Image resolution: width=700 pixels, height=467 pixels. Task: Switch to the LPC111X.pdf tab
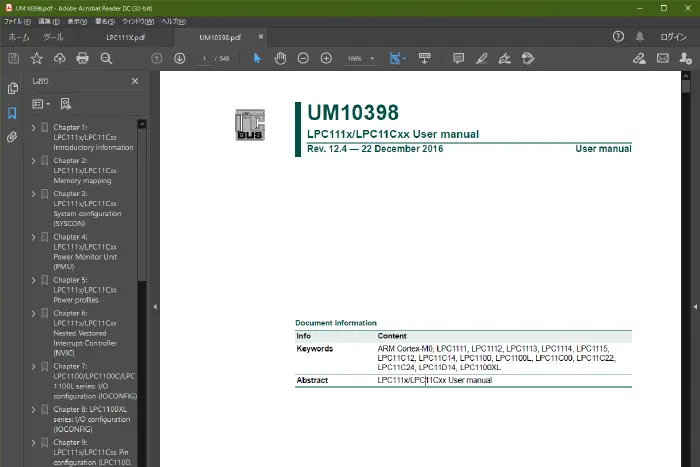[x=126, y=37]
